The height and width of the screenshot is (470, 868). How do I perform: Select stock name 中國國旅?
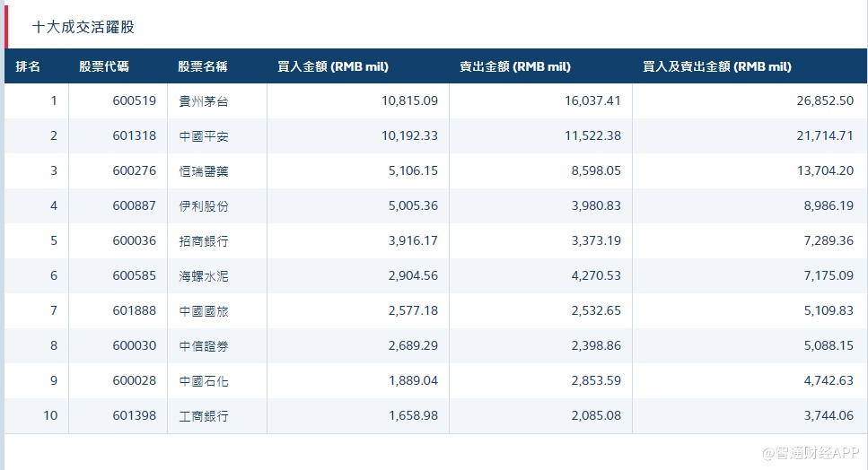[203, 311]
